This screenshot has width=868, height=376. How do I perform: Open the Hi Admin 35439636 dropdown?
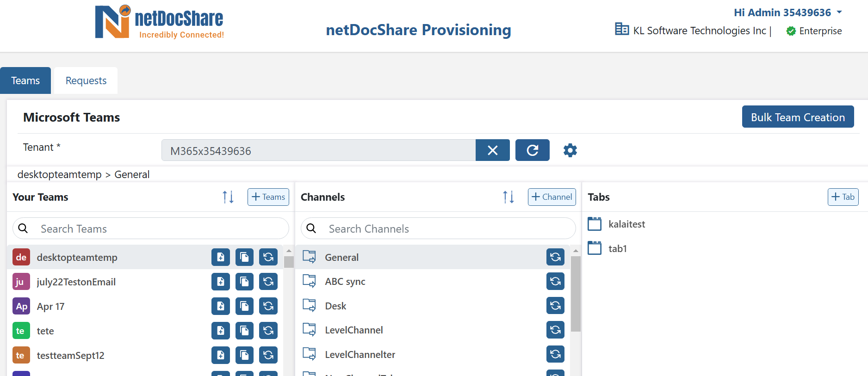787,12
